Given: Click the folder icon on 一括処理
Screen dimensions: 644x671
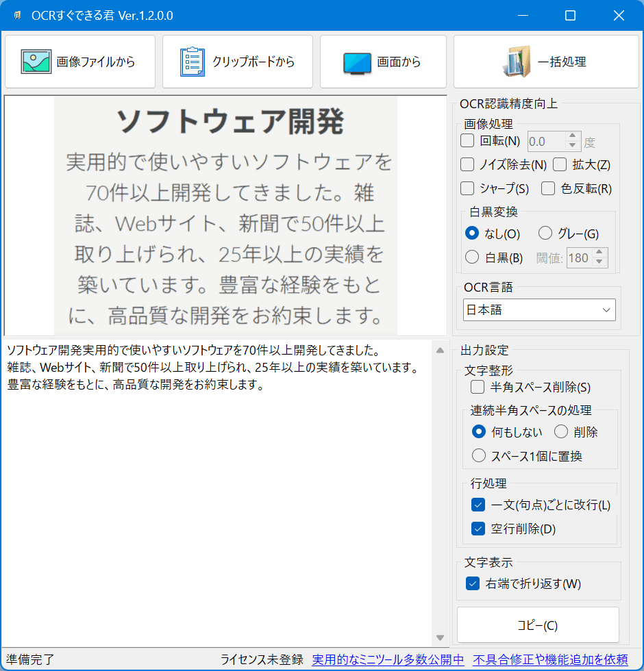Looking at the screenshot, I should [x=517, y=62].
